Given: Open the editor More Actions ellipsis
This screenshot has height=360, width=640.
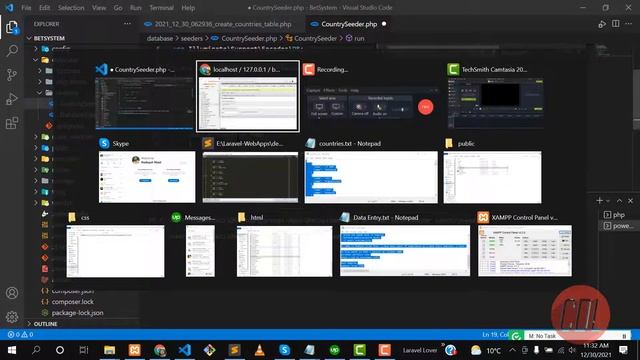Looking at the screenshot, I should tap(629, 24).
